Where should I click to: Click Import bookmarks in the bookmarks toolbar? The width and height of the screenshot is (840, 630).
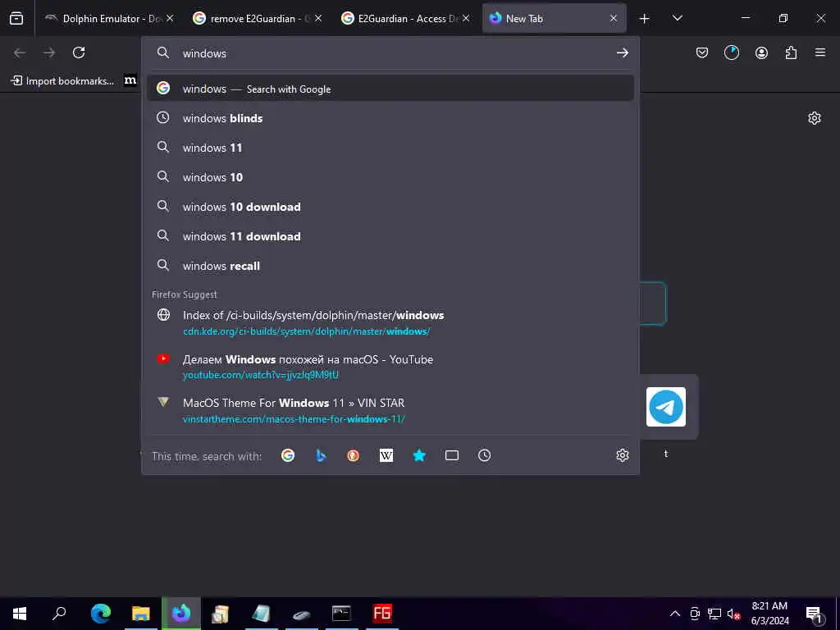coord(62,81)
